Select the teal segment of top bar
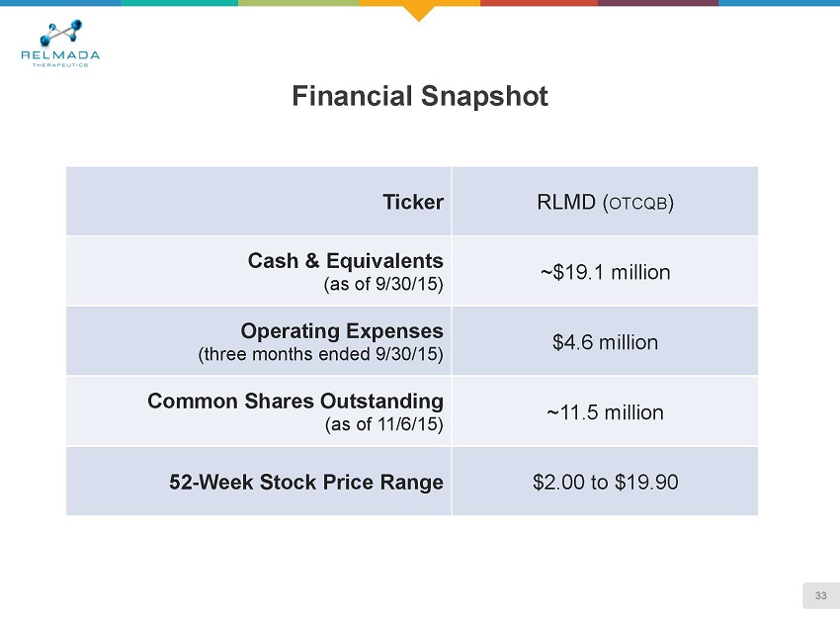The image size is (840, 630). point(178,3)
